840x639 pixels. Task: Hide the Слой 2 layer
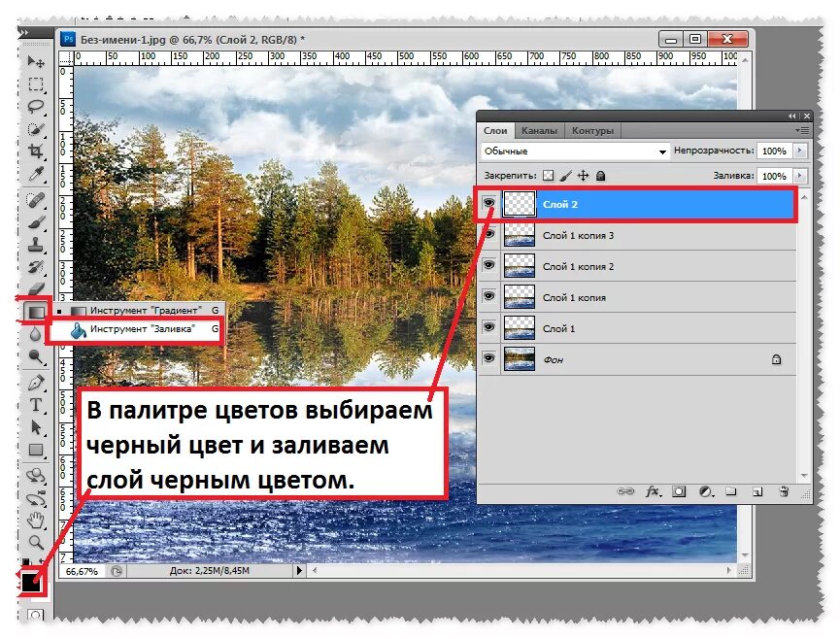488,204
